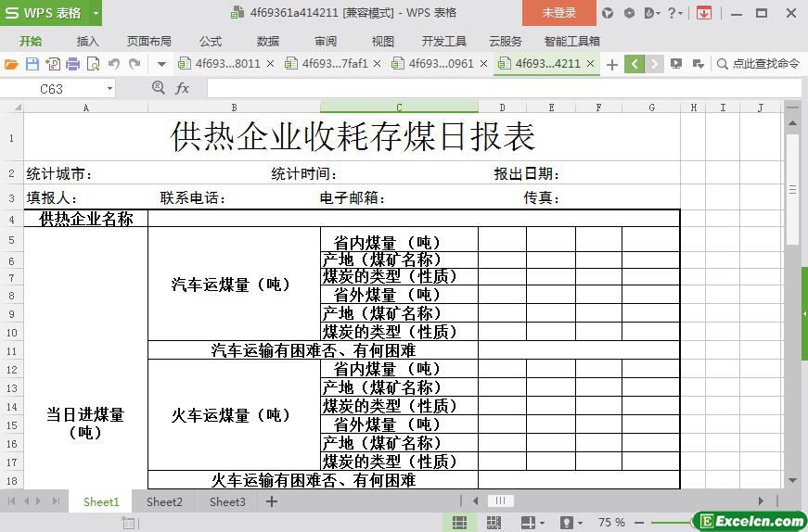Open the feedback icon dropdown in title bar
The height and width of the screenshot is (532, 808).
[652, 13]
